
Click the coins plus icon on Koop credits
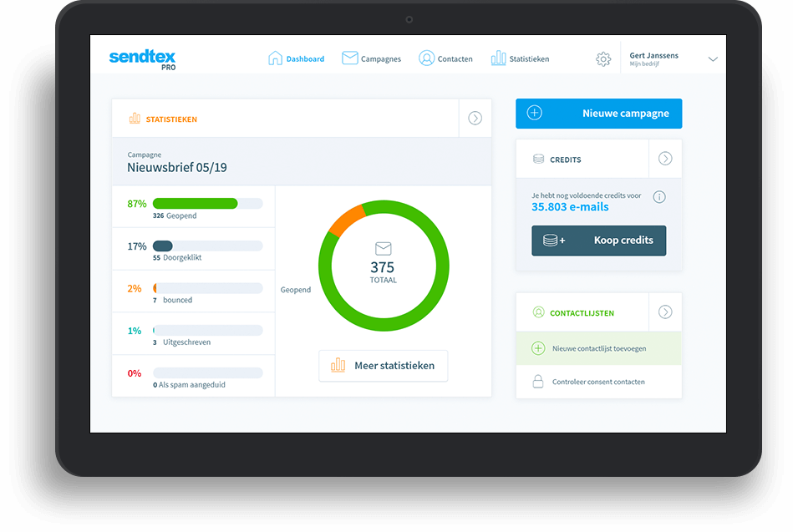click(x=554, y=241)
